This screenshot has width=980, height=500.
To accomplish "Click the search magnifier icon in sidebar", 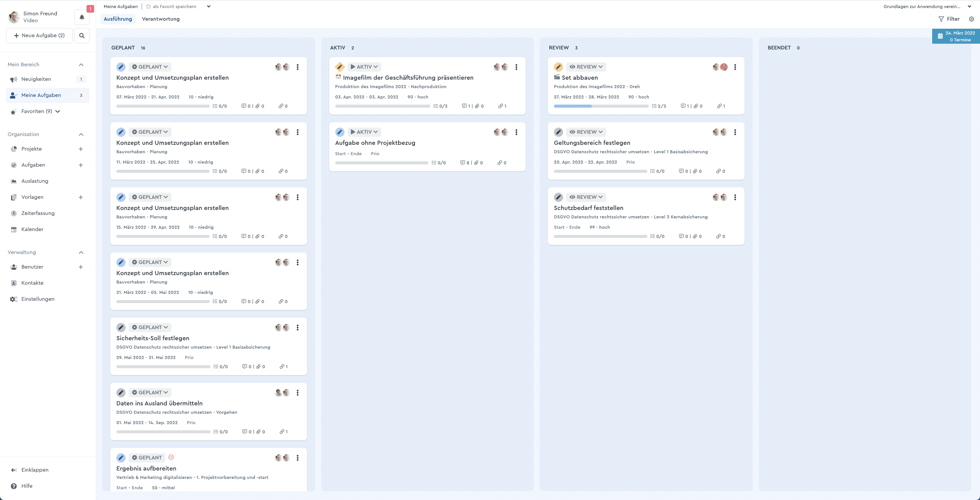I will [x=82, y=36].
